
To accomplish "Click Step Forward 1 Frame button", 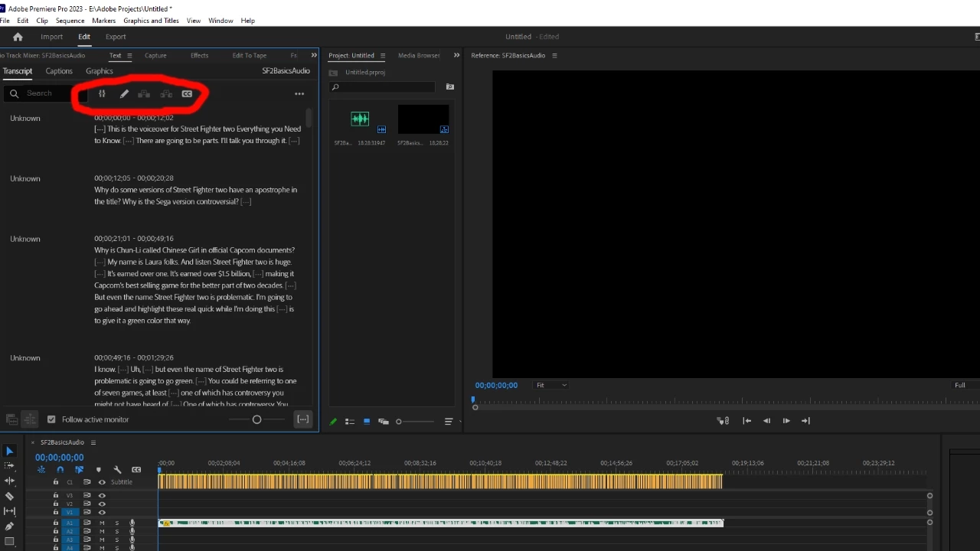I will pos(786,421).
